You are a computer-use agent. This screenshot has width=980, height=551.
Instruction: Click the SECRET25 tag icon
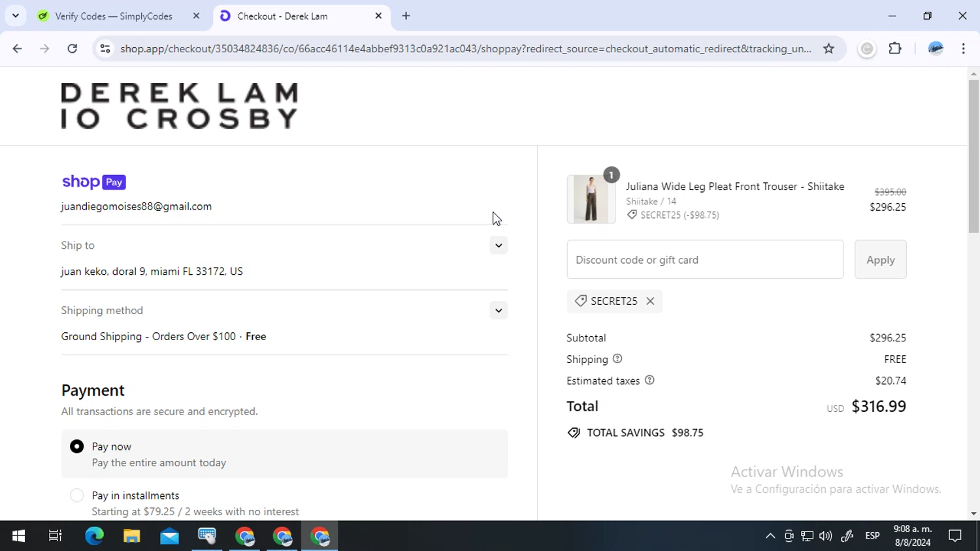click(580, 301)
